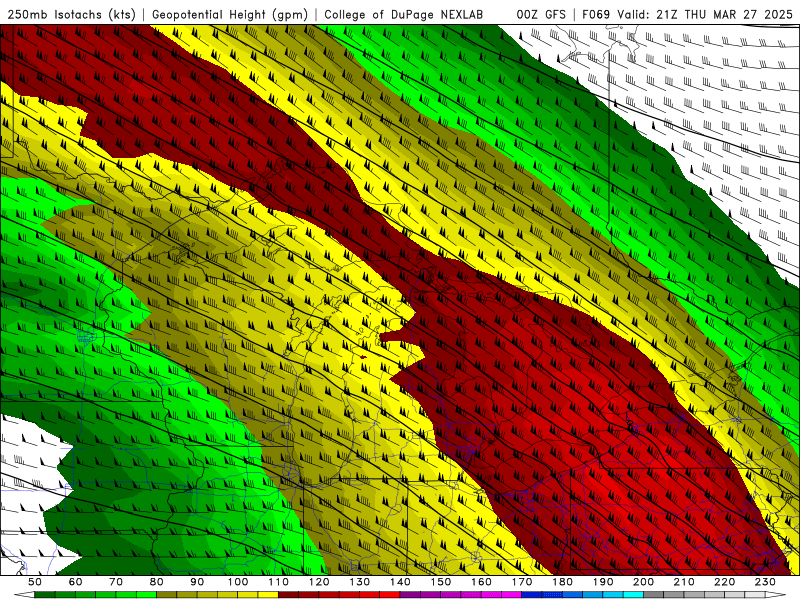800x600 pixels.
Task: Click the 60 value on the legend scale
Action: coord(76,582)
